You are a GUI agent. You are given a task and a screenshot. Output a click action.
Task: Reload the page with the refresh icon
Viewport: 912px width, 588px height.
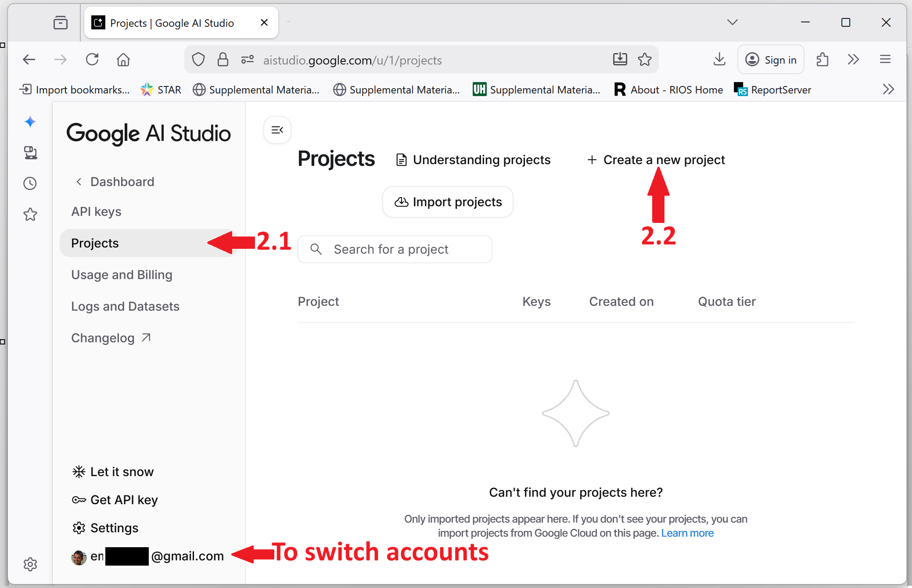pyautogui.click(x=92, y=59)
